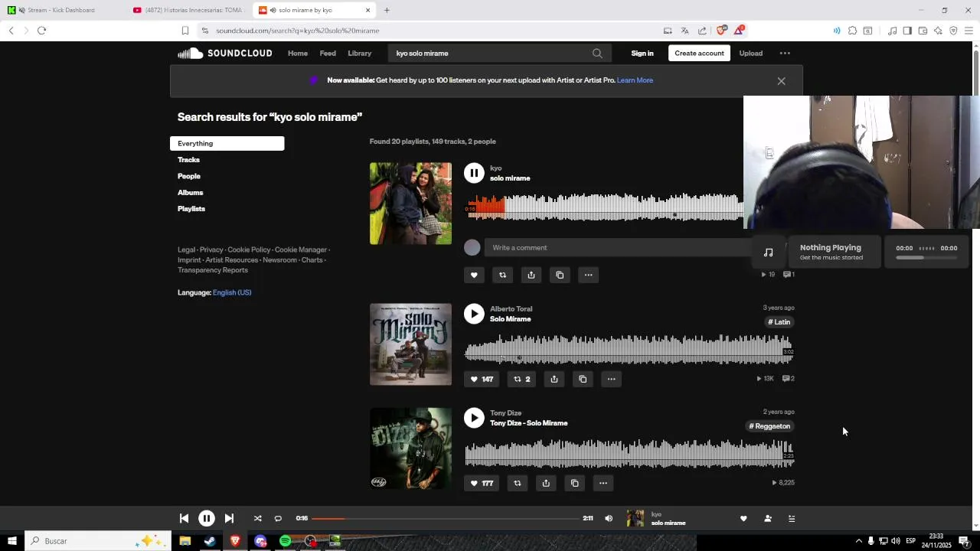
Task: Open the Transparency Reports link
Action: [x=213, y=270]
